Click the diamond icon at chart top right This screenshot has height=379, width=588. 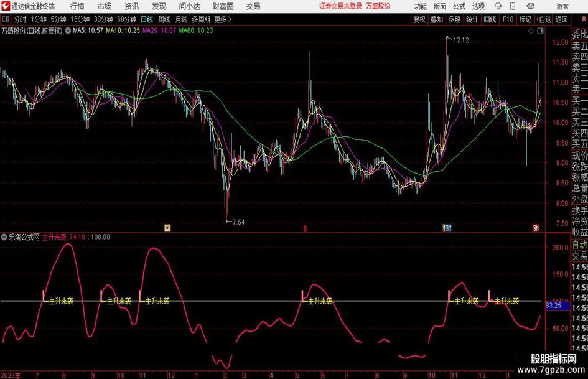[x=531, y=31]
